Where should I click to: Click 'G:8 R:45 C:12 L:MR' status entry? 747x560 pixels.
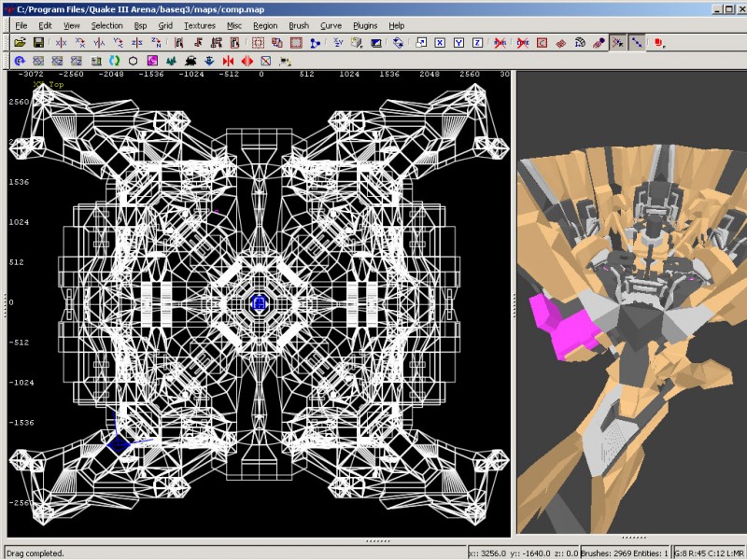[x=710, y=553]
